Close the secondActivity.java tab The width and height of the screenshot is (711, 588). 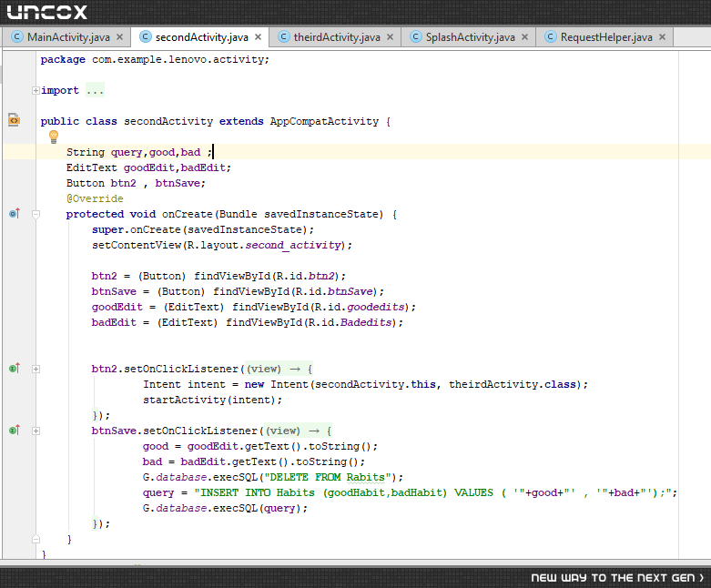258,37
